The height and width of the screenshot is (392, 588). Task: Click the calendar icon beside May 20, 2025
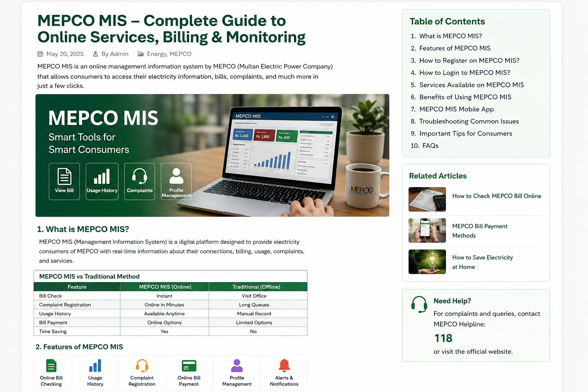pyautogui.click(x=40, y=54)
